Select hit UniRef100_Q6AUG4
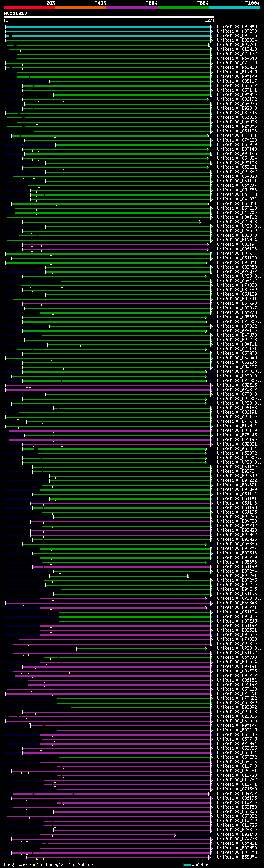 pos(237,158)
